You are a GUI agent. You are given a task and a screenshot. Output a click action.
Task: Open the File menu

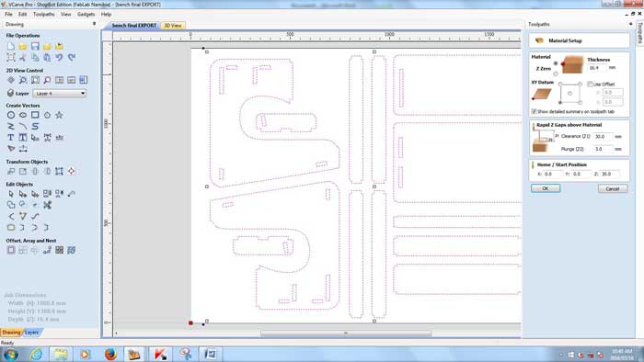(x=8, y=15)
